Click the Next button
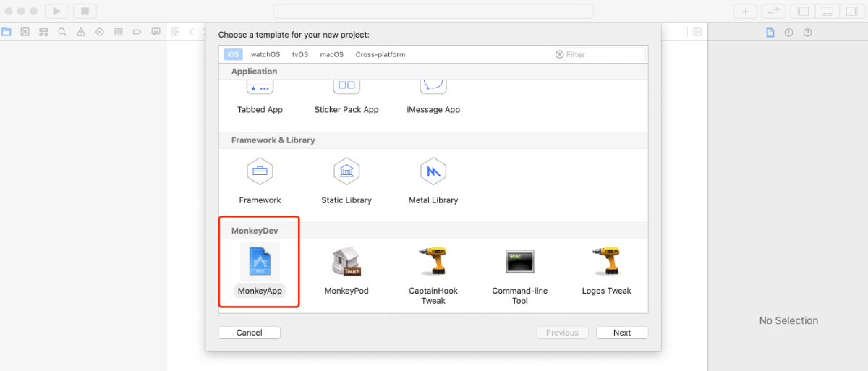Image resolution: width=868 pixels, height=371 pixels. [622, 333]
